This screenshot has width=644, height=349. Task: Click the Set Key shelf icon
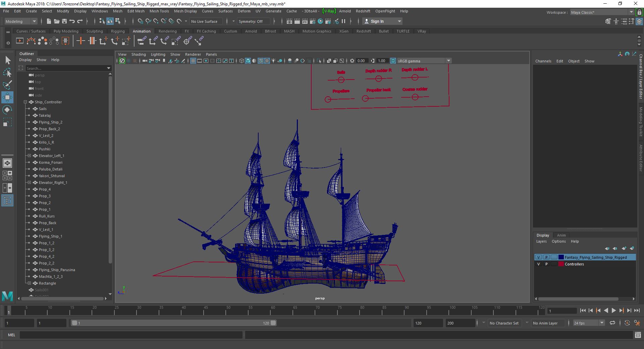(80, 41)
